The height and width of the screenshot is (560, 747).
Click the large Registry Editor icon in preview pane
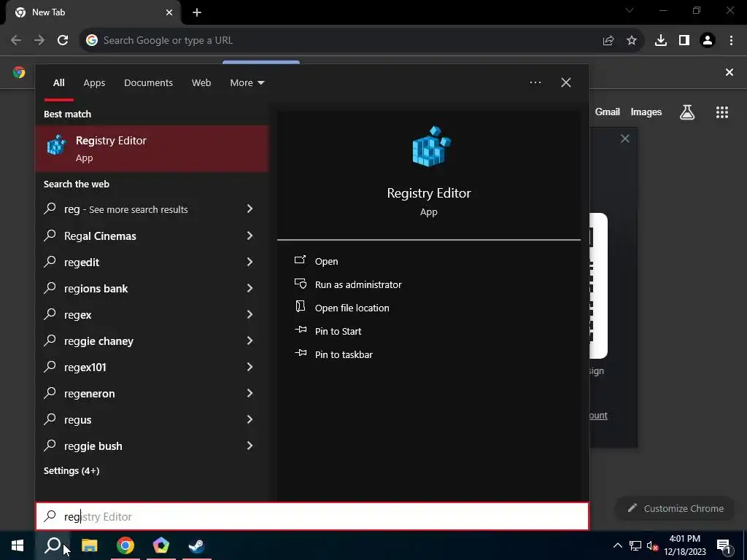(431, 147)
